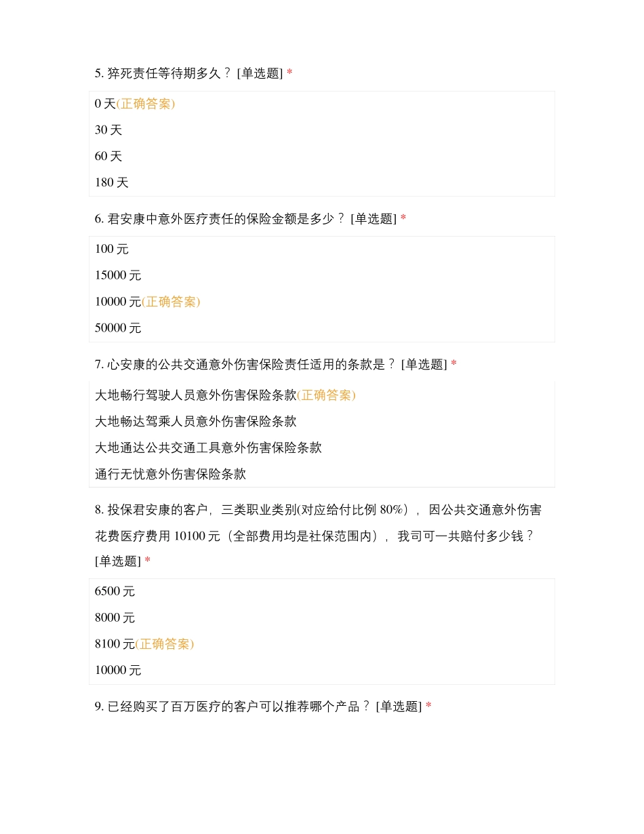
Task: Click question 6 title about 君安康意外医疗
Action: tap(249, 219)
